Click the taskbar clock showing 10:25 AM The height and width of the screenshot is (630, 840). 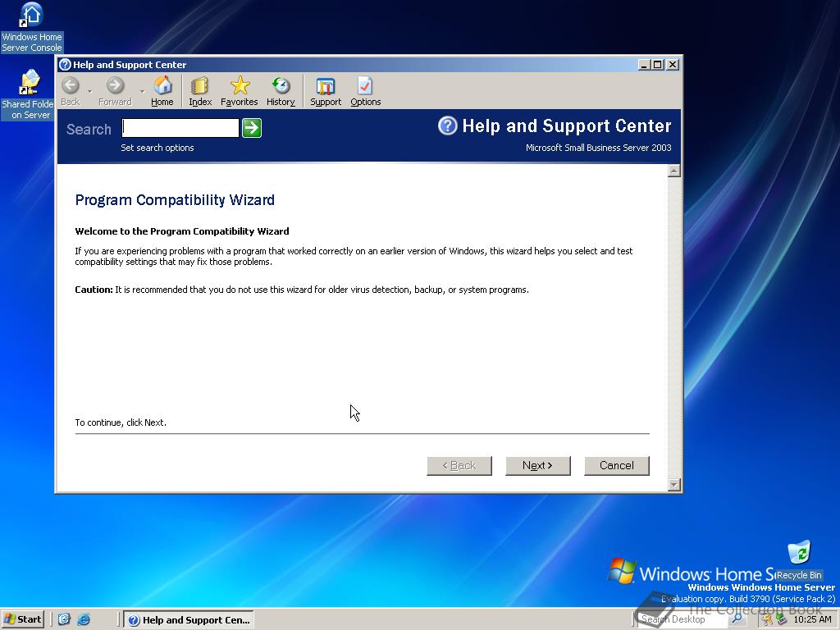(812, 619)
